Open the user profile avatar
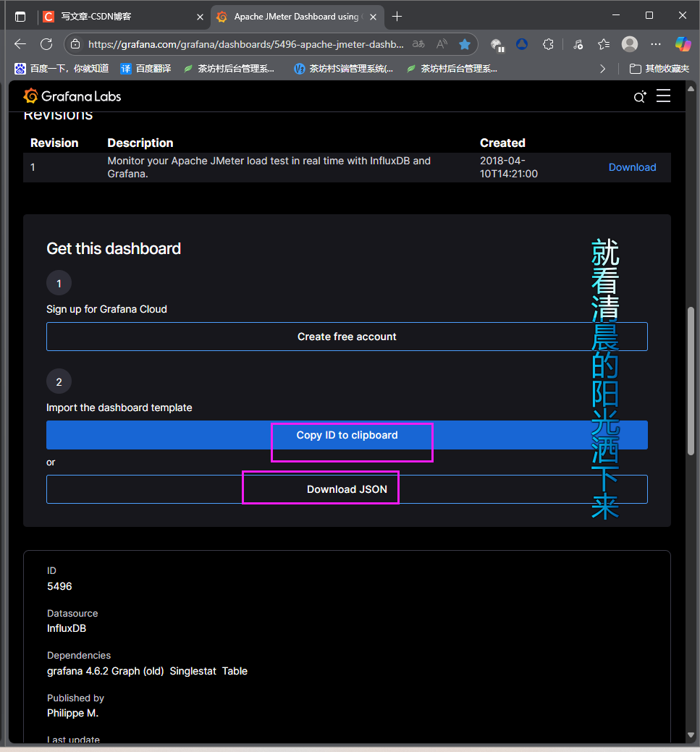The height and width of the screenshot is (752, 700). pos(630,44)
